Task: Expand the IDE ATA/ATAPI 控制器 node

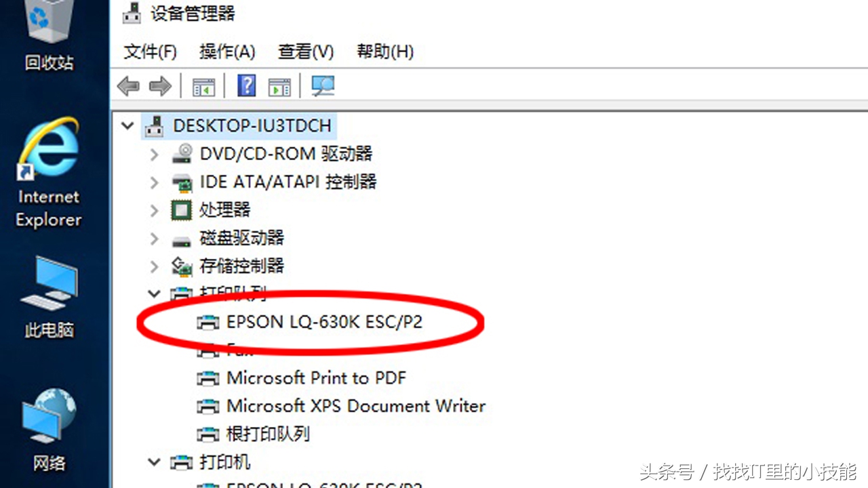Action: click(x=154, y=182)
